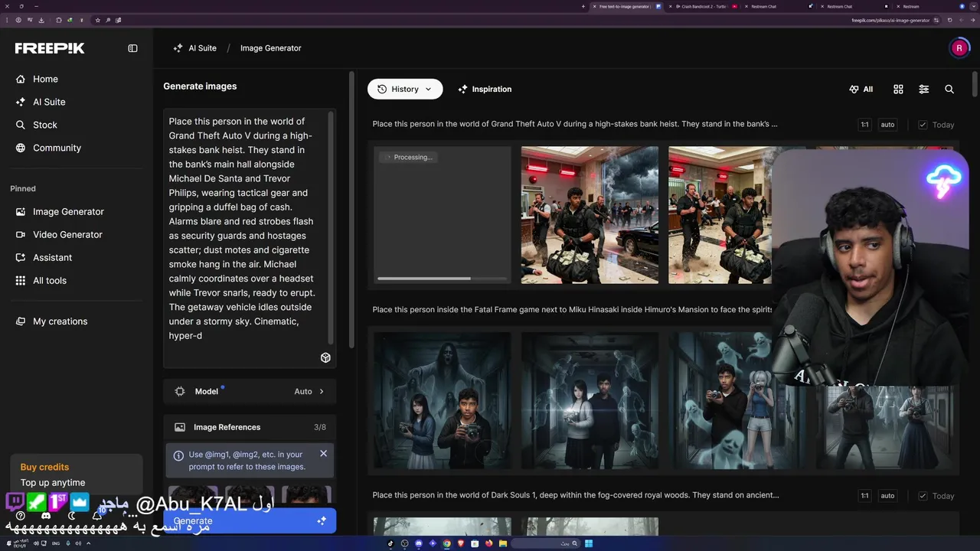Open the first Fatal Frame generated image
Screen dimensions: 980x551
click(x=443, y=400)
